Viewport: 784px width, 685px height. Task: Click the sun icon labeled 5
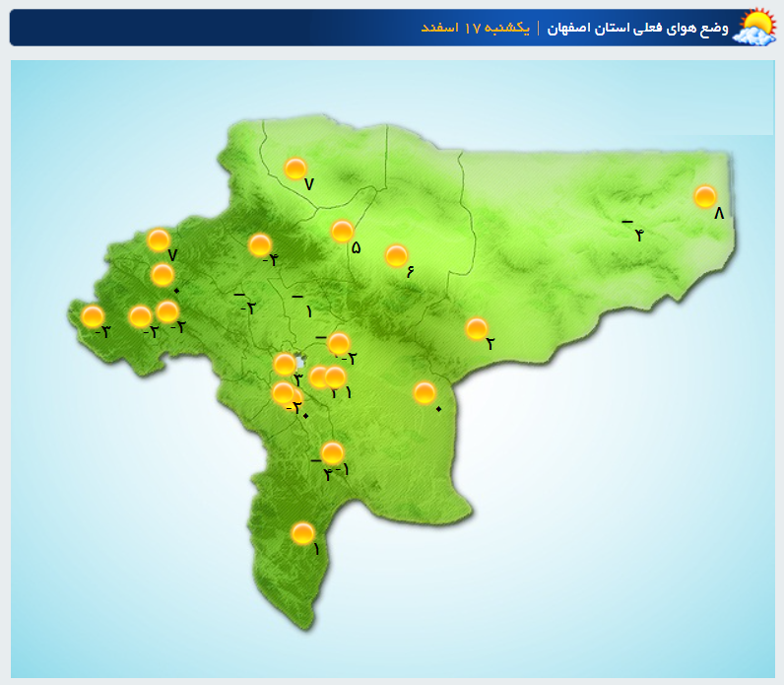(342, 231)
